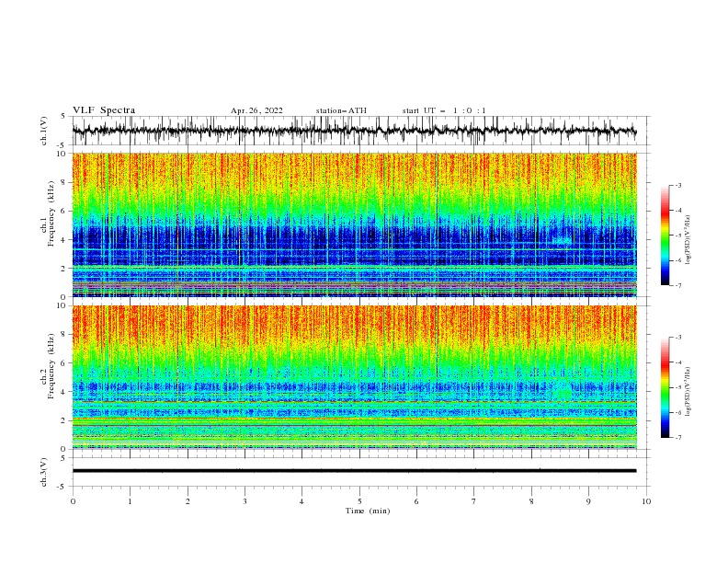Click the "-3" tick of upper color bar

tap(678, 185)
